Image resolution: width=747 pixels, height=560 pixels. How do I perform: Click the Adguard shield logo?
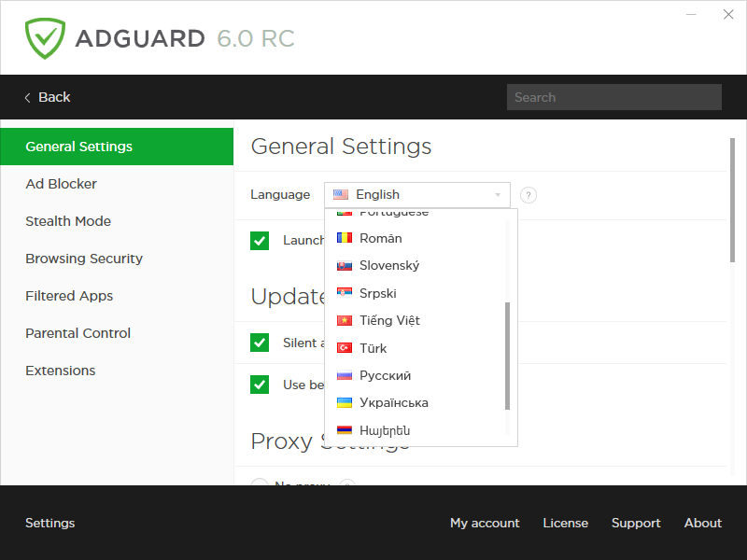point(45,38)
